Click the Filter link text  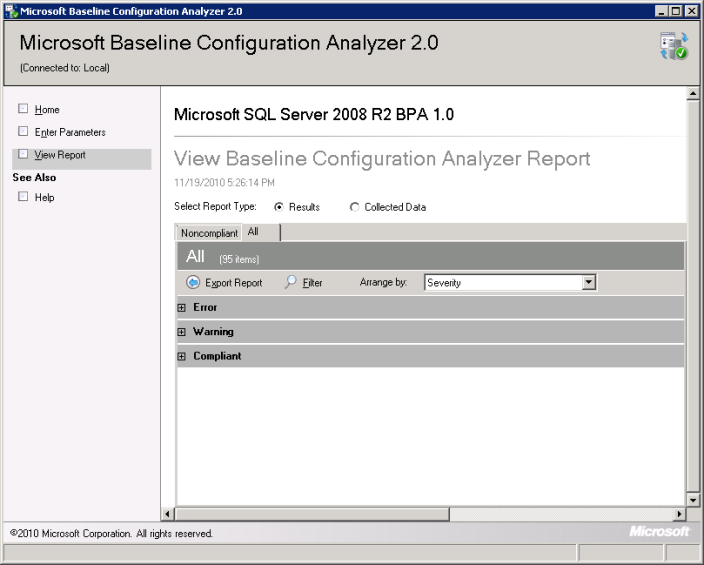pyautogui.click(x=312, y=283)
